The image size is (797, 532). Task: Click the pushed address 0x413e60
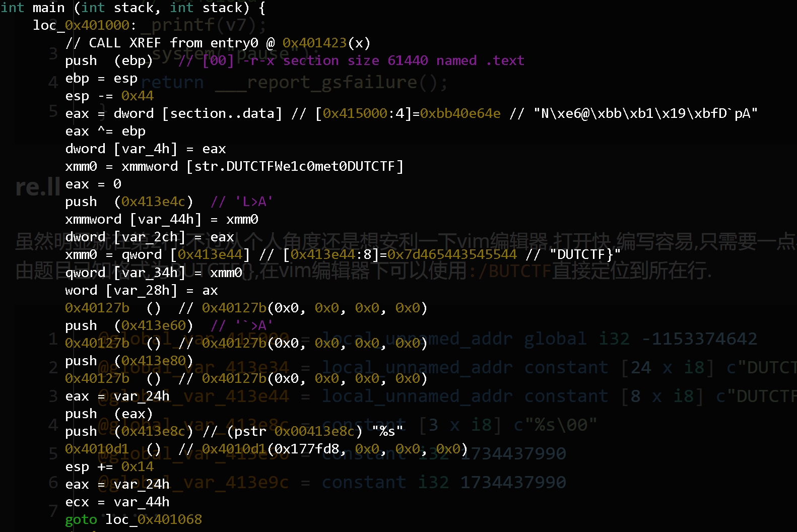click(153, 326)
